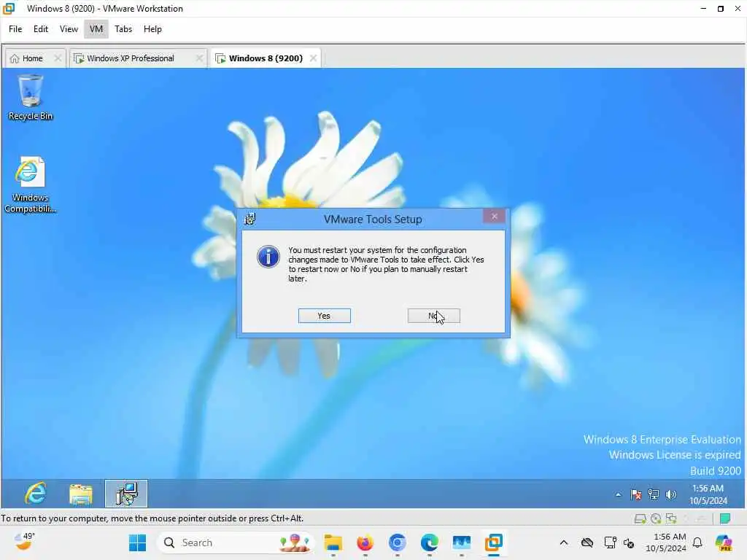The height and width of the screenshot is (560, 747).
Task: Click the host muted volume icon
Action: click(629, 542)
